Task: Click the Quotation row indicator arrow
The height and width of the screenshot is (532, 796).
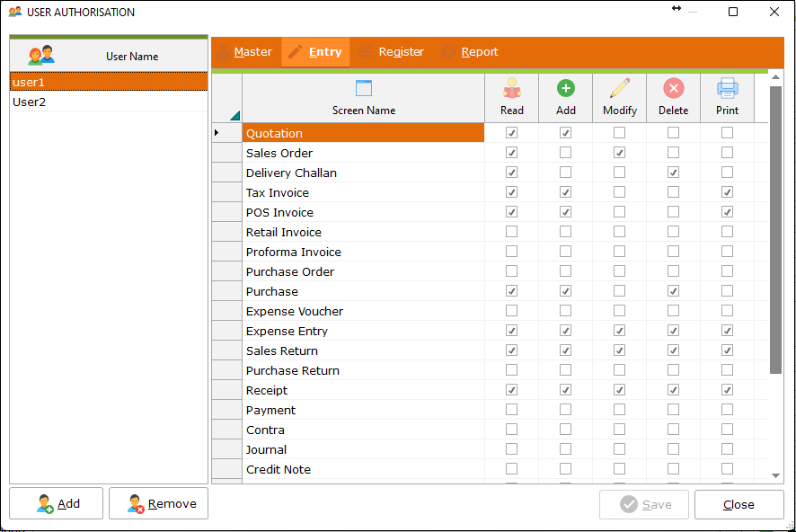Action: tap(217, 133)
